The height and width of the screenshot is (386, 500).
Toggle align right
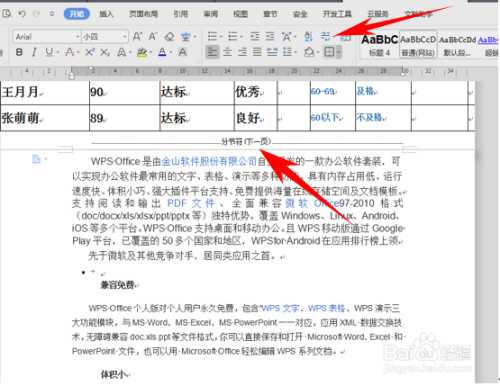242,52
